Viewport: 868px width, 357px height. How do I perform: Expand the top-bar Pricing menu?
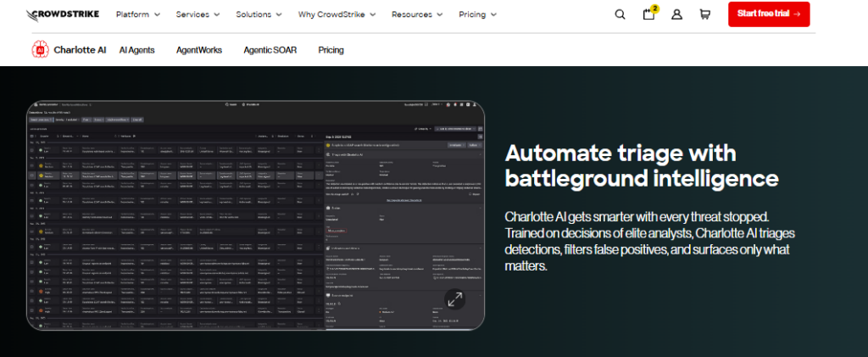478,14
